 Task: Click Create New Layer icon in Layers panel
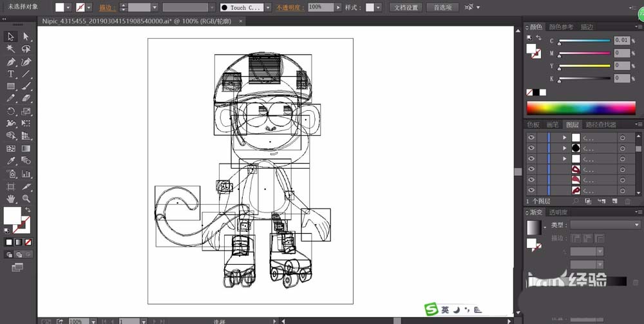pos(614,201)
